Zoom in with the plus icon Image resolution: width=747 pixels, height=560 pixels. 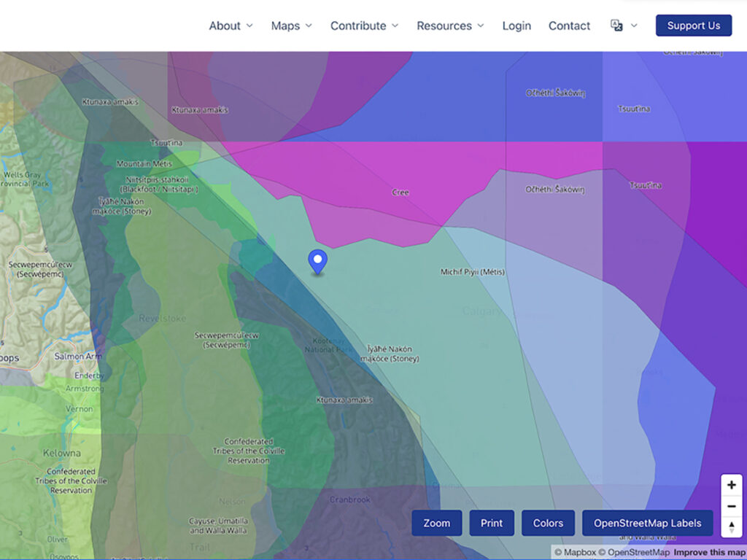point(731,486)
